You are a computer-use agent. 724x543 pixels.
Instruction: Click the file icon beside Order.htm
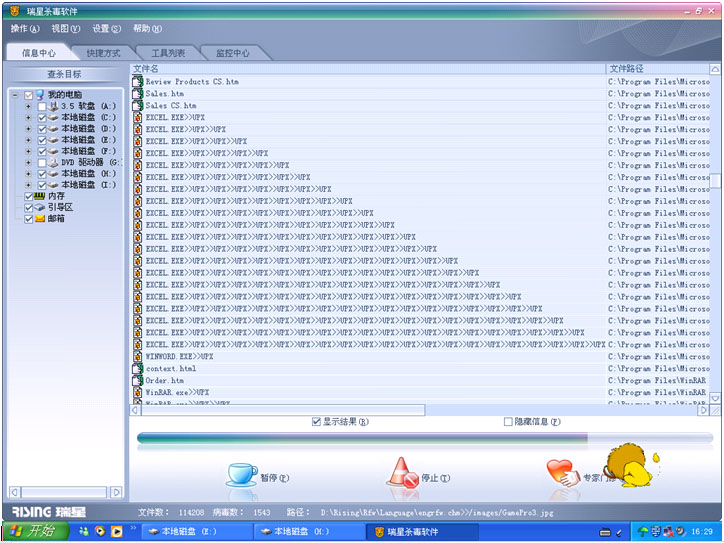click(x=138, y=380)
